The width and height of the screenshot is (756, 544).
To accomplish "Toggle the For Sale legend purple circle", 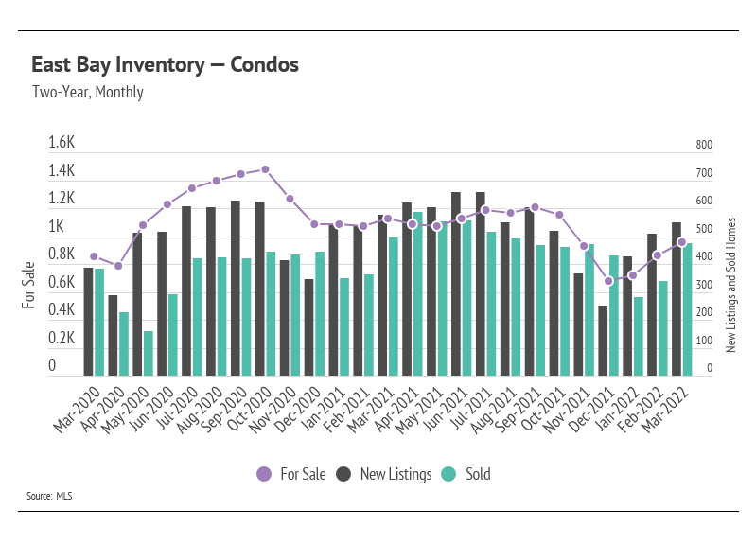I will pyautogui.click(x=264, y=474).
